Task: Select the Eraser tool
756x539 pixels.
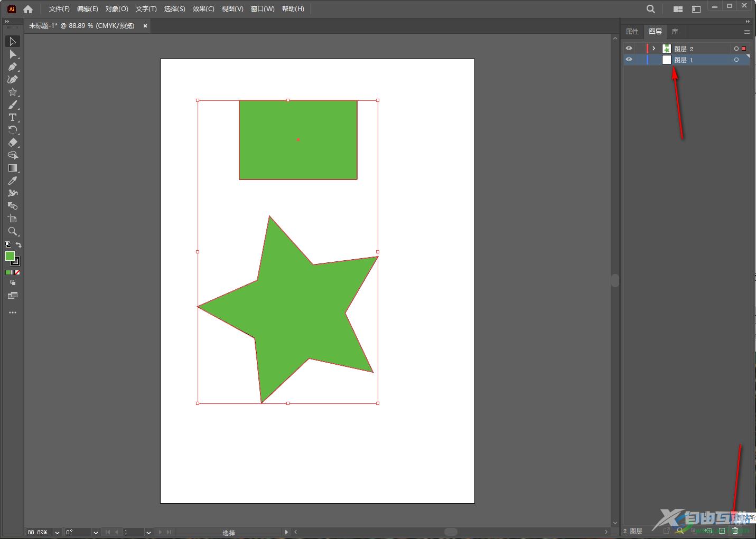Action: (13, 143)
